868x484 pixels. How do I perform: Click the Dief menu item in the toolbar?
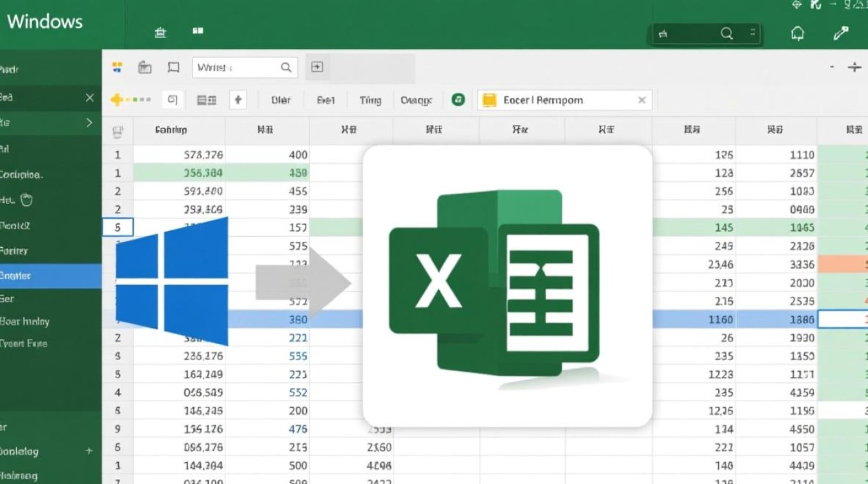[x=280, y=100]
